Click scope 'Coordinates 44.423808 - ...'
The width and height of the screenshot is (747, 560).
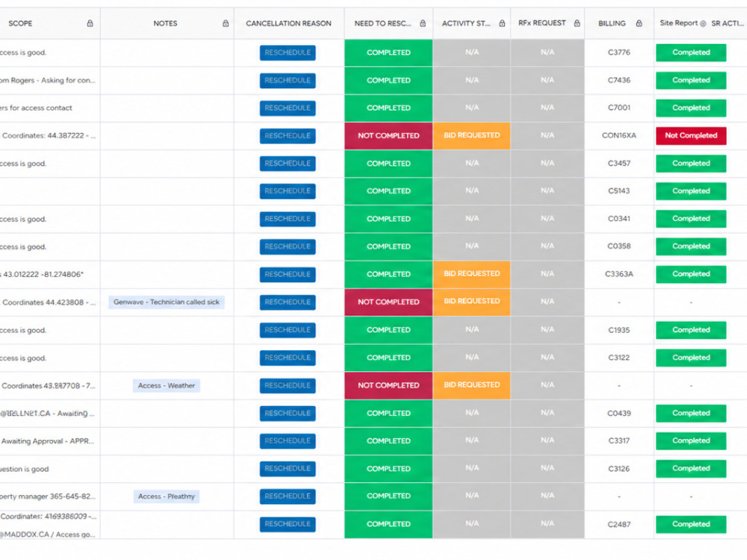point(49,302)
